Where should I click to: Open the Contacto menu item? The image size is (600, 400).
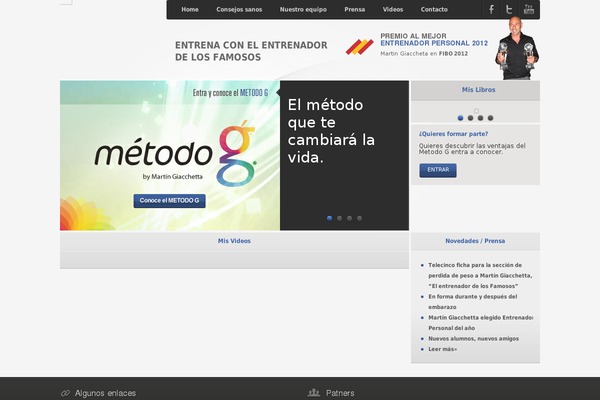[x=434, y=10]
